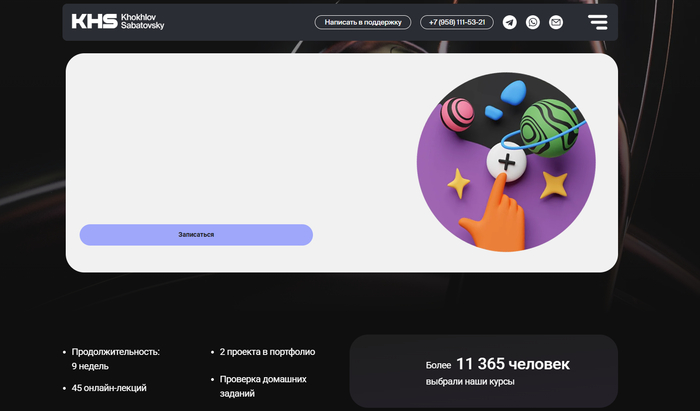Click the white plus button in illustration

[x=505, y=161]
